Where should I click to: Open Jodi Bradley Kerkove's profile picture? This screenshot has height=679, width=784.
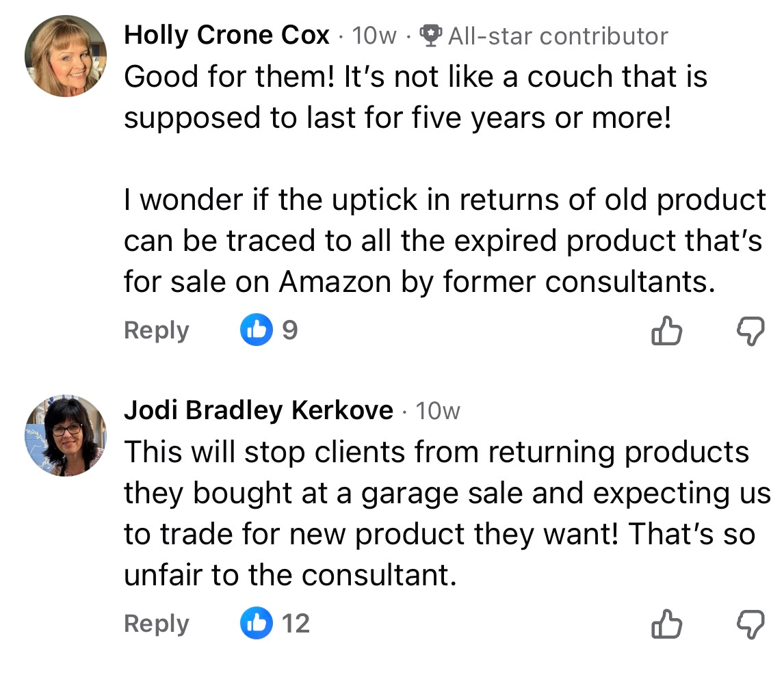coord(66,436)
